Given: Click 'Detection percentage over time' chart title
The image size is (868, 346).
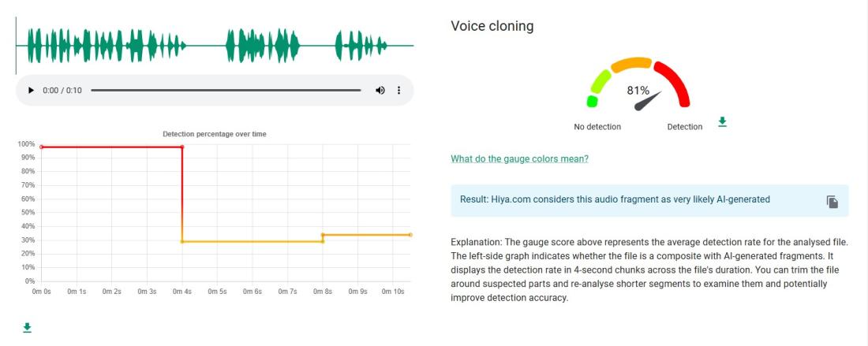Looking at the screenshot, I should [x=214, y=134].
